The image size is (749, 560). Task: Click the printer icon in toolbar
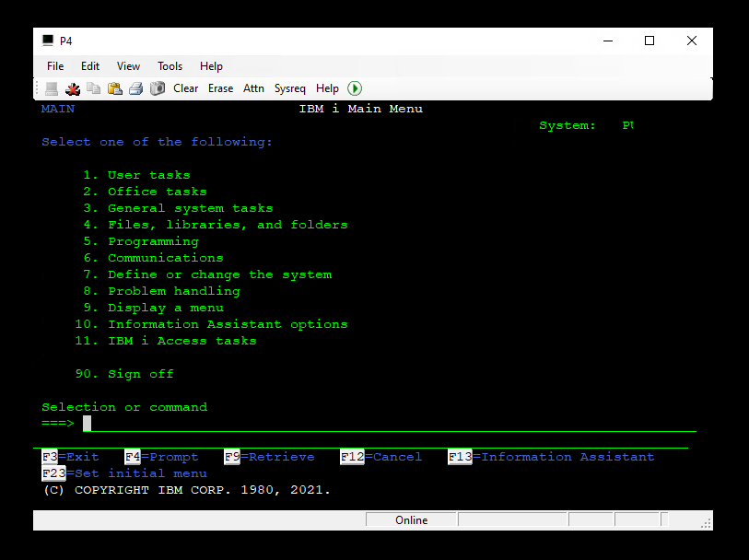click(135, 88)
